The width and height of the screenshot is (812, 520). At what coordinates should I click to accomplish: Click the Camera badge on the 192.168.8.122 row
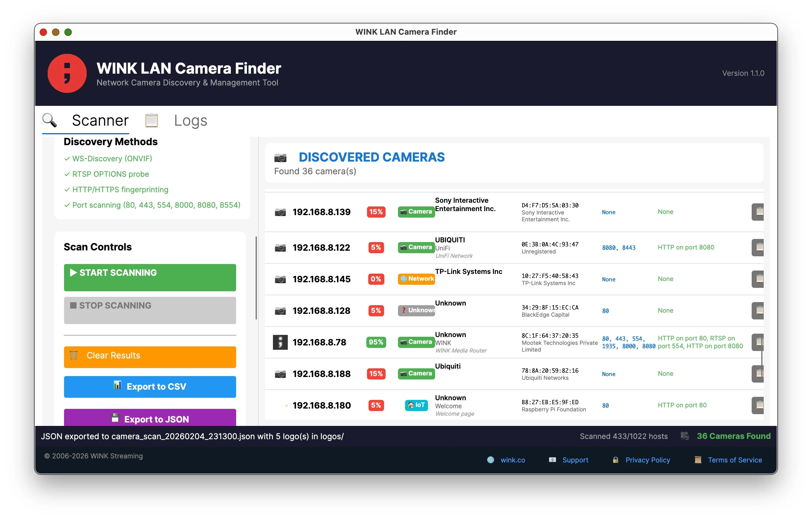(416, 248)
